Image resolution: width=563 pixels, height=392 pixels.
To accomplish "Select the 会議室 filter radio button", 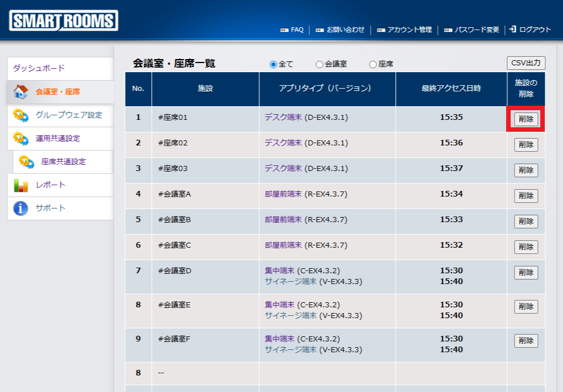I will point(319,64).
